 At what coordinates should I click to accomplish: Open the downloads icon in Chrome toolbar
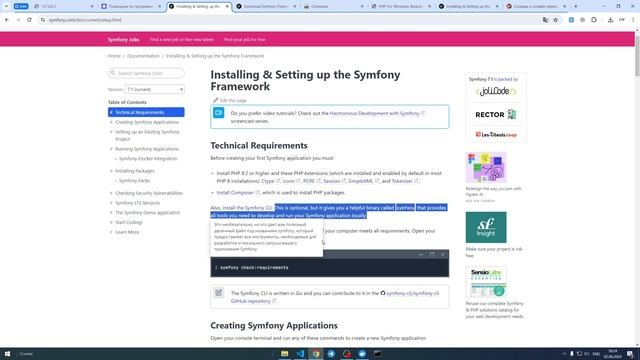click(610, 20)
